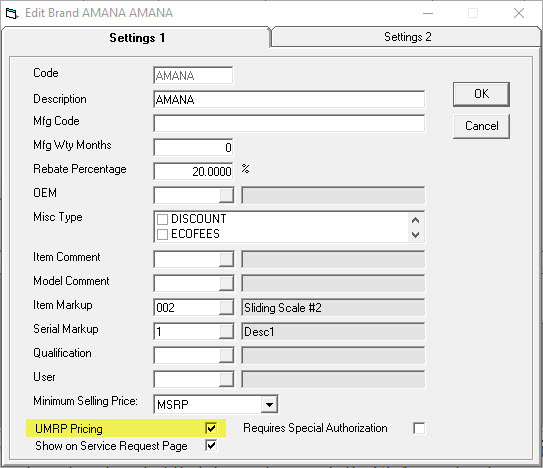Minimize the Edit Brand window
Screen dimensions: 543x468
coord(428,13)
